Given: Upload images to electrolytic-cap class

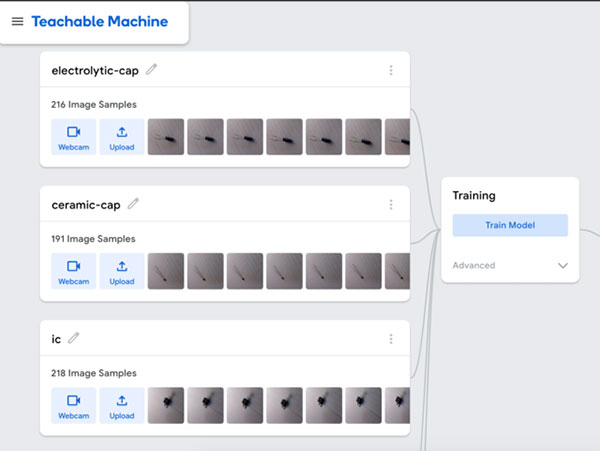Looking at the screenshot, I should 122,137.
